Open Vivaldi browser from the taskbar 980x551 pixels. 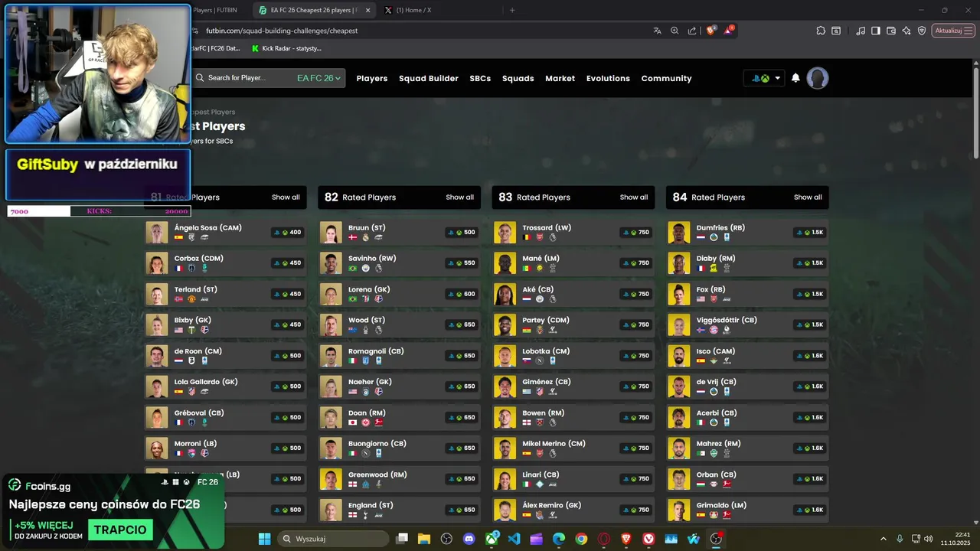648,539
